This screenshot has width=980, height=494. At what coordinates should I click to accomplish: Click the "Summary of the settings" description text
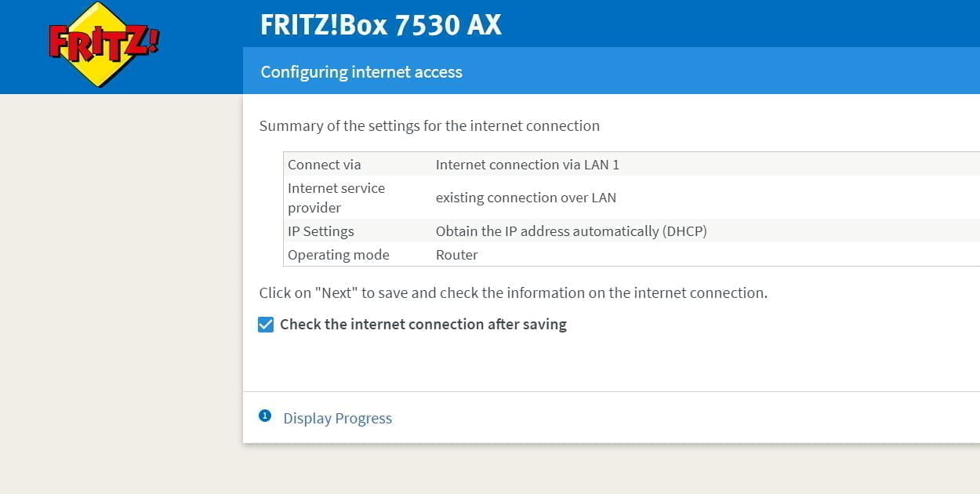point(429,125)
